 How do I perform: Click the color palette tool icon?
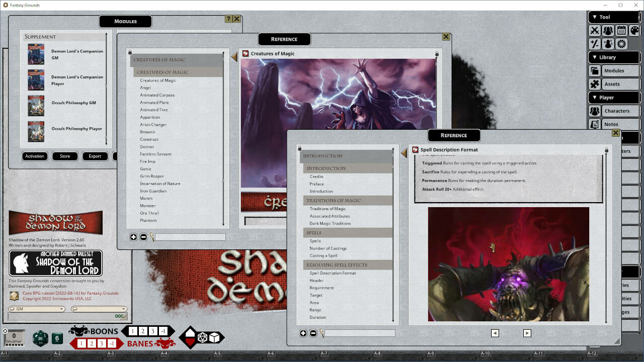tap(634, 31)
